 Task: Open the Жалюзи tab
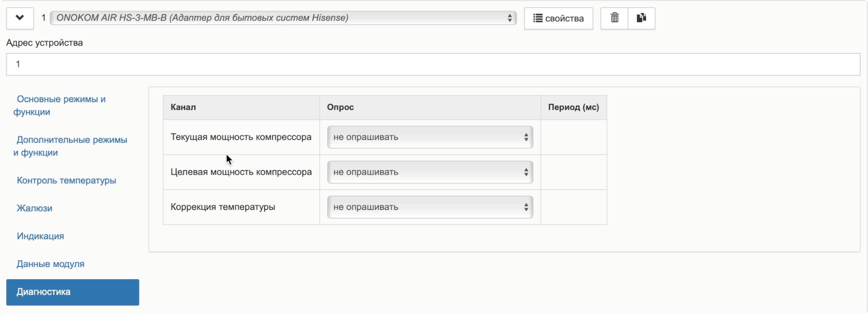[34, 208]
